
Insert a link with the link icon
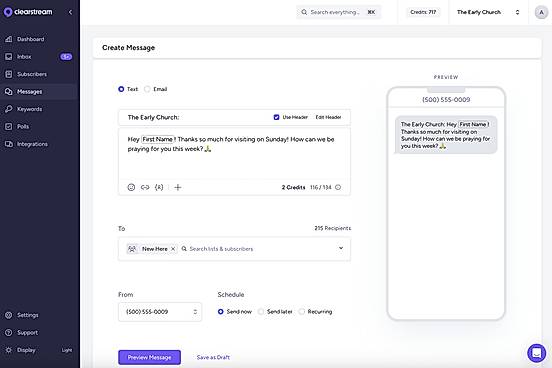(145, 187)
